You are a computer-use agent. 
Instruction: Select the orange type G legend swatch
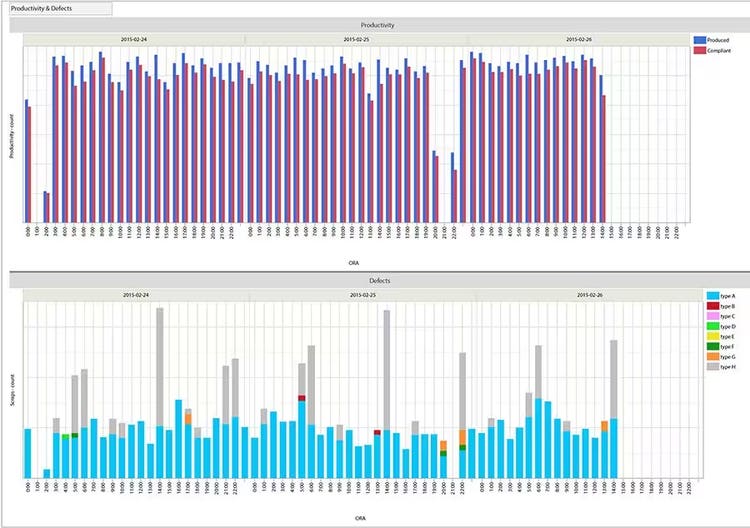coord(713,357)
